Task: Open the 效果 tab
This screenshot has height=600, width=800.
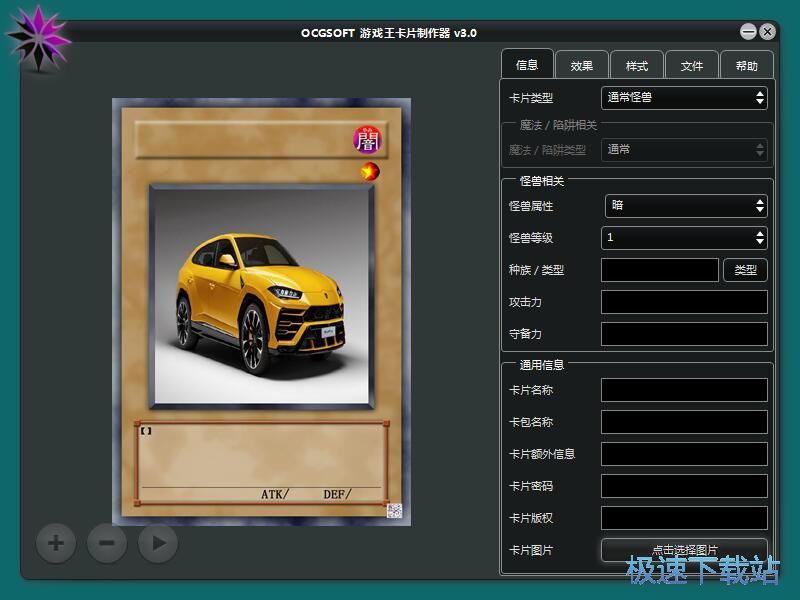Action: coord(582,65)
